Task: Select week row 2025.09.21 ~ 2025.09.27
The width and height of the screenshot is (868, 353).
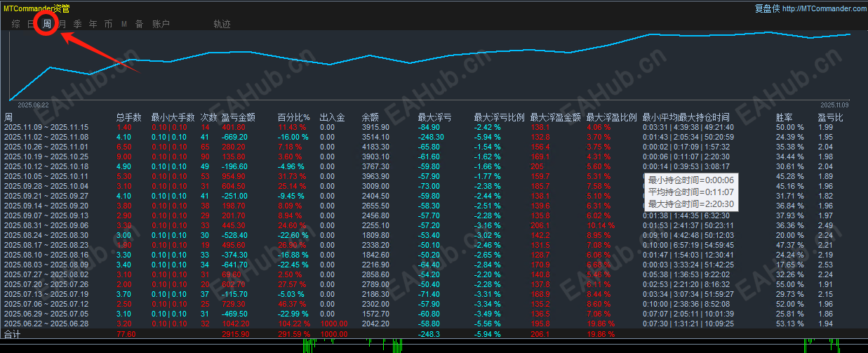Action: coord(434,195)
